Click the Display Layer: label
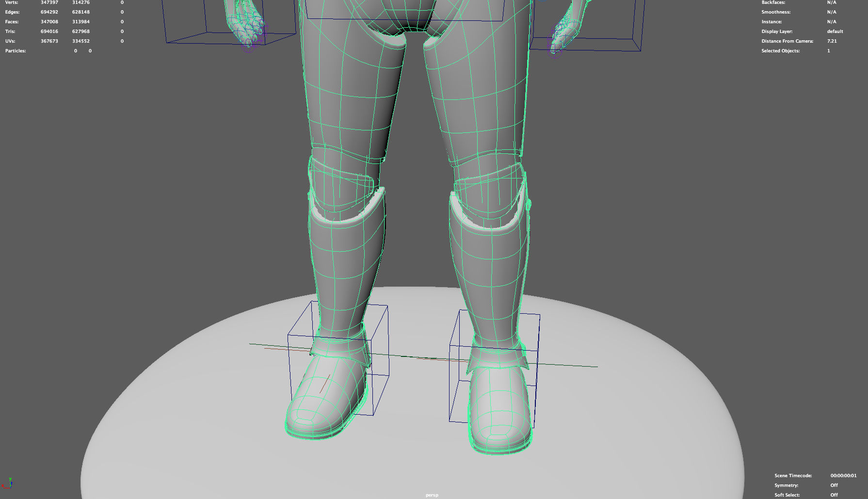 pos(777,32)
